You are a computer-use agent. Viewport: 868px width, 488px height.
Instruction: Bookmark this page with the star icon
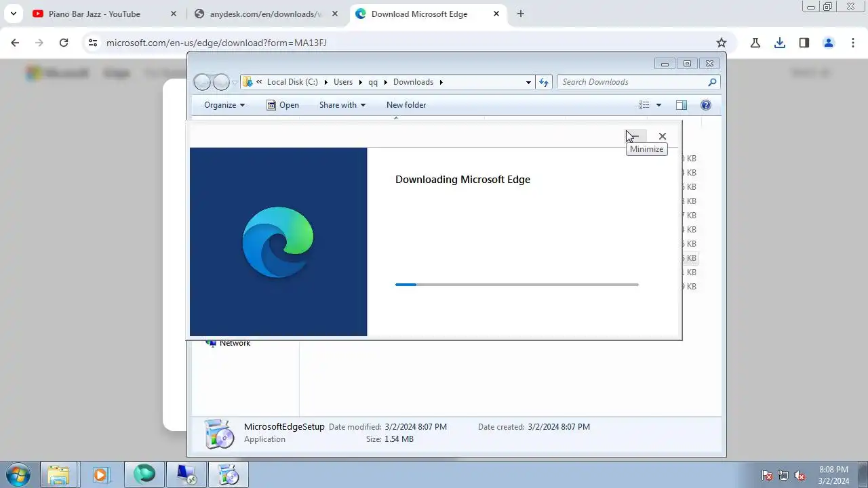722,43
